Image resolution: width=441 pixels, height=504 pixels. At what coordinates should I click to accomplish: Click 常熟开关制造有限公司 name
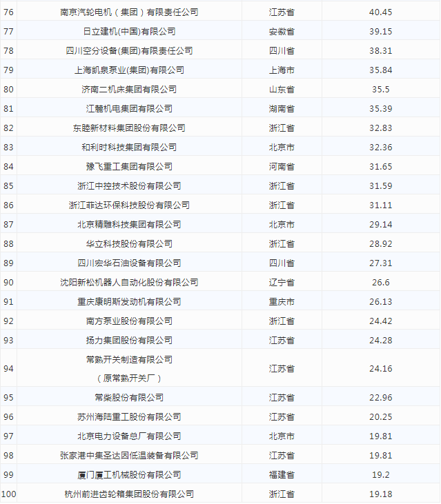click(x=129, y=359)
